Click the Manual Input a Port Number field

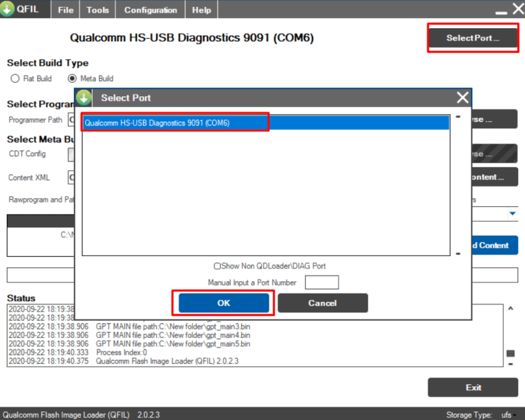(322, 282)
